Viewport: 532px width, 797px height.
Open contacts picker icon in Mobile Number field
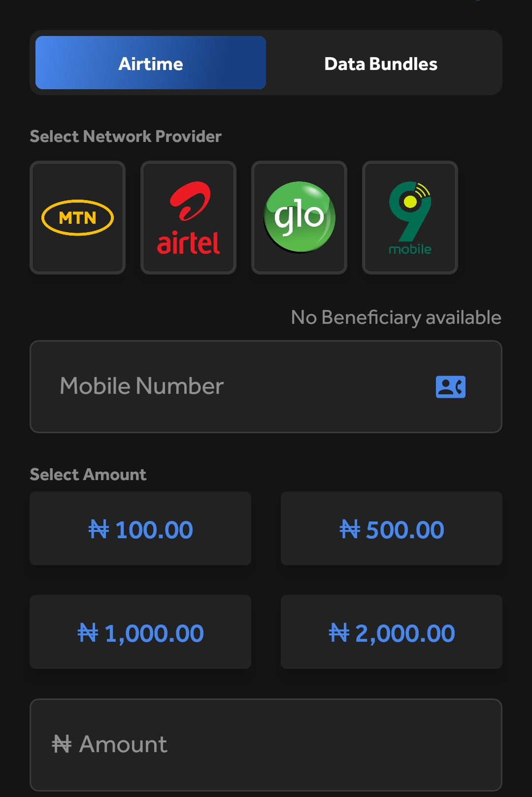pyautogui.click(x=451, y=386)
